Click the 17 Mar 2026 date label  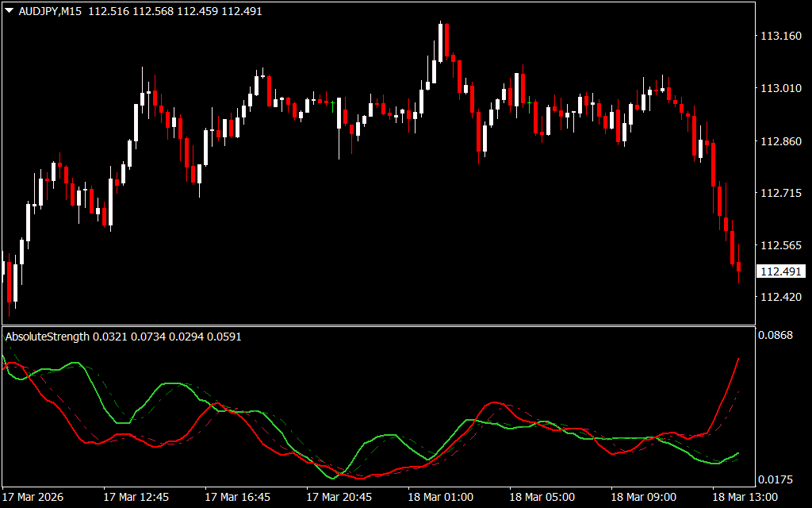[33, 497]
